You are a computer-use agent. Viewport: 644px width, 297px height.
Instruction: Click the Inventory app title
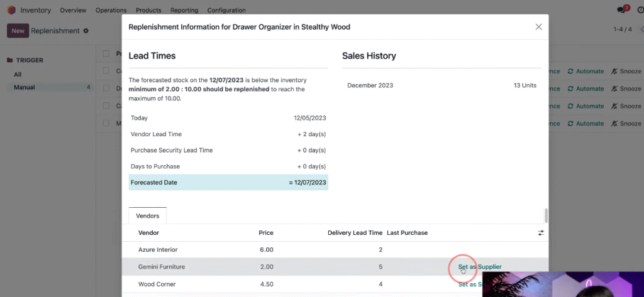point(36,10)
